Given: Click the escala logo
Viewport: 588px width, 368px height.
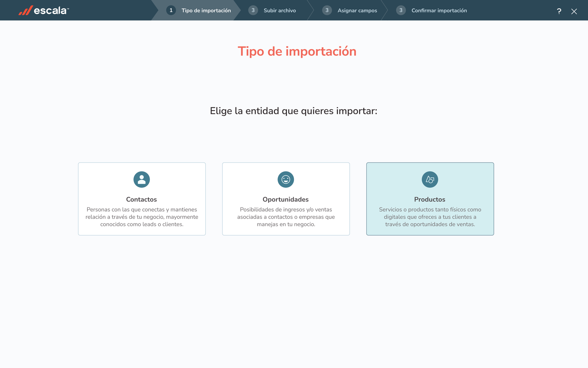Looking at the screenshot, I should tap(44, 10).
